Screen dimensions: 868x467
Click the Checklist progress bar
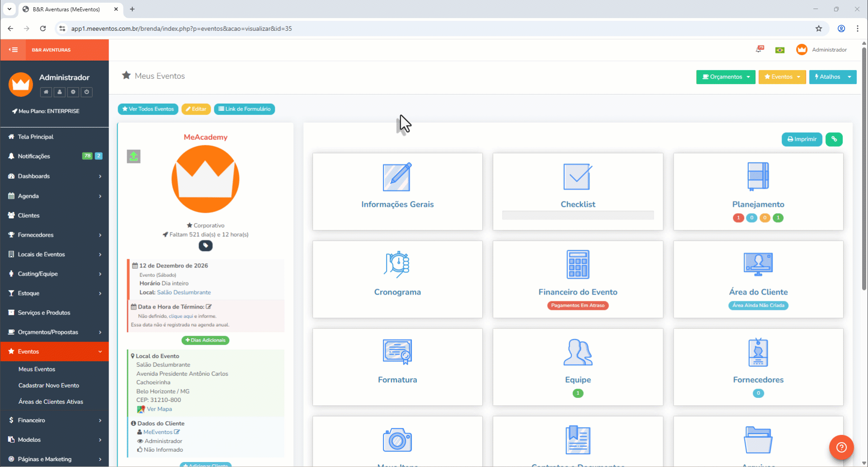578,215
